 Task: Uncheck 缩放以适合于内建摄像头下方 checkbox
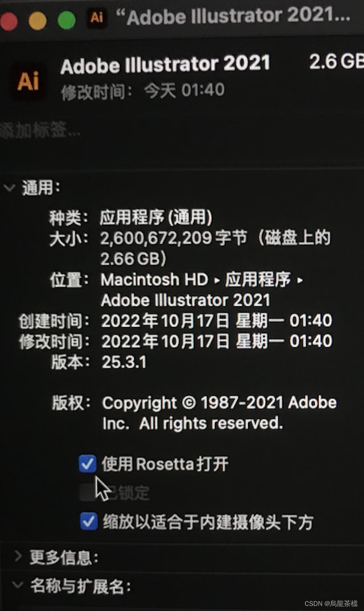tap(89, 521)
